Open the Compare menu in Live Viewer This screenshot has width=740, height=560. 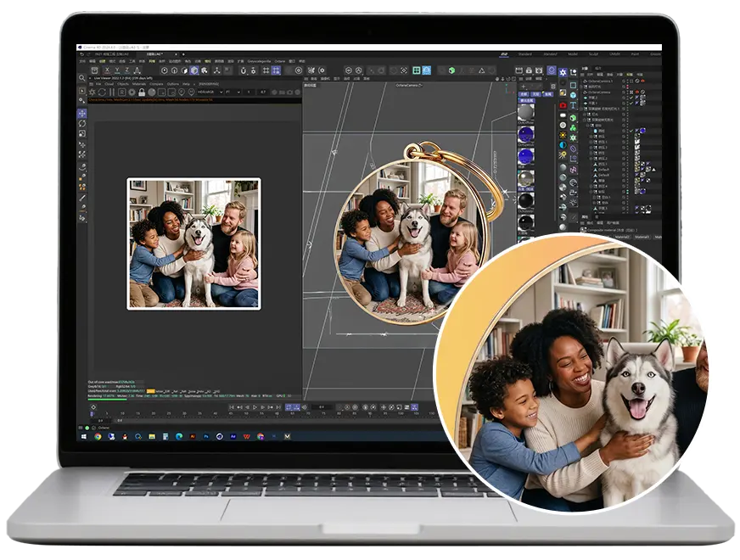(x=156, y=84)
